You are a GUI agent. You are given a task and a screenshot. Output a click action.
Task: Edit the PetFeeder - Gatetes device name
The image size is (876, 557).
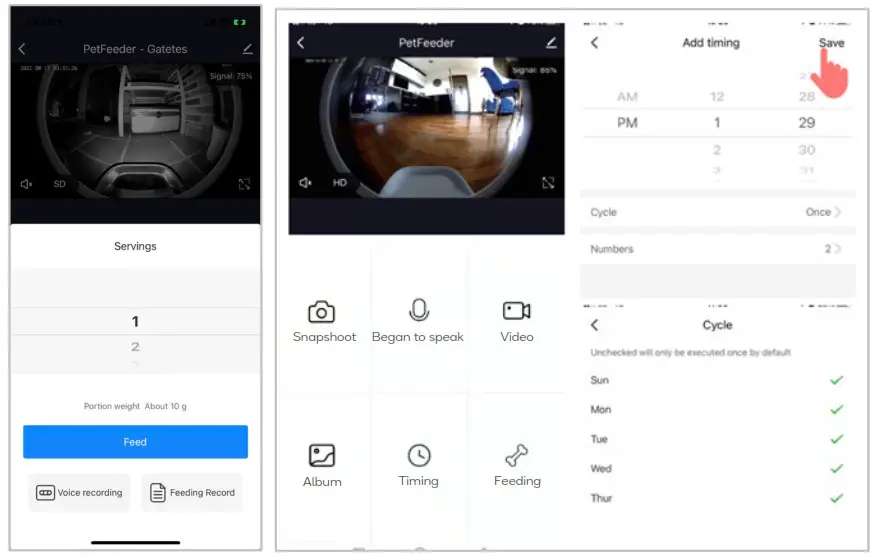pos(247,49)
